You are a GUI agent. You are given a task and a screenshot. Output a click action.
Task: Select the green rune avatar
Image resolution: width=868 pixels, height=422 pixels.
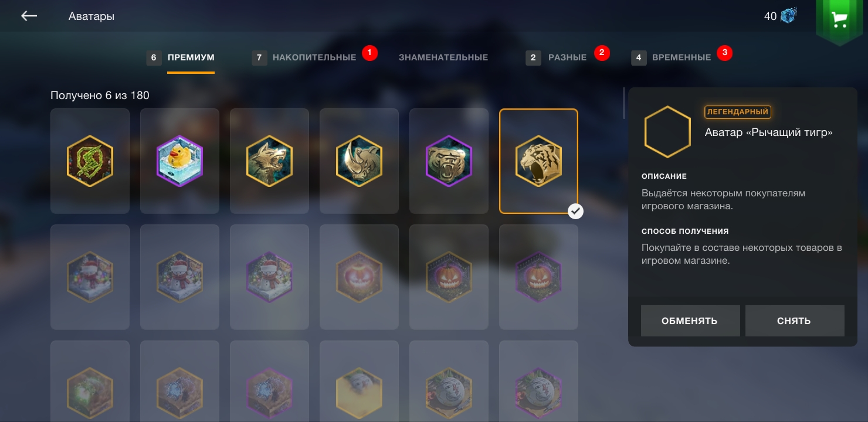(90, 161)
